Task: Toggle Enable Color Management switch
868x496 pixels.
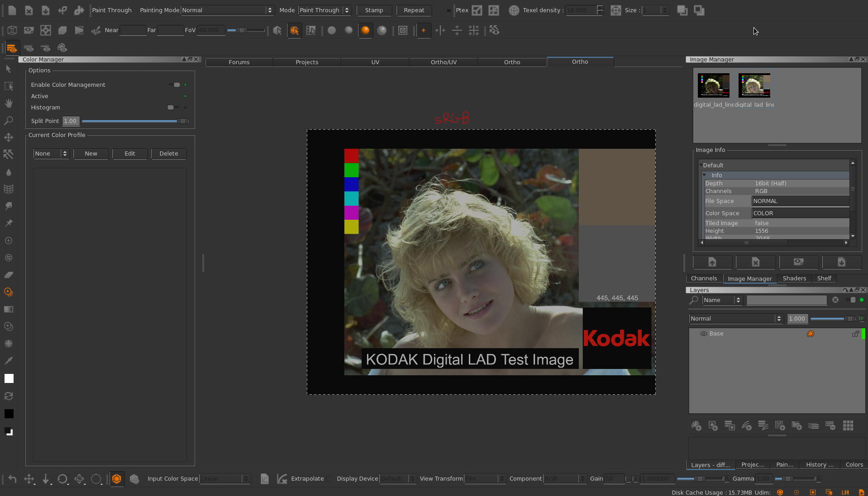Action: tap(174, 85)
